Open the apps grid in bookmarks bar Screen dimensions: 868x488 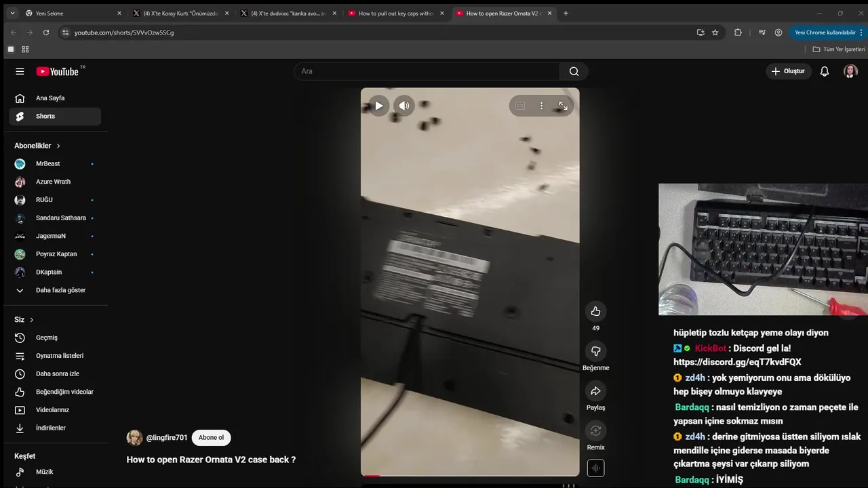tap(25, 49)
